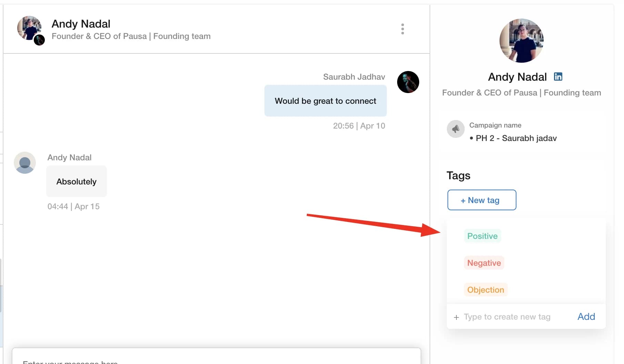Click the plus icon in the tag creation row

coord(456,317)
